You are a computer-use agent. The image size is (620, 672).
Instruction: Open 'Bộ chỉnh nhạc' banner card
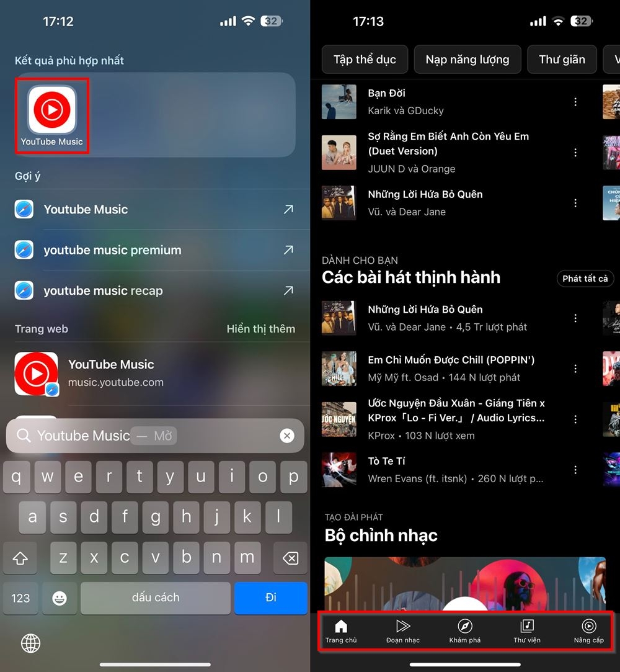coord(465,583)
